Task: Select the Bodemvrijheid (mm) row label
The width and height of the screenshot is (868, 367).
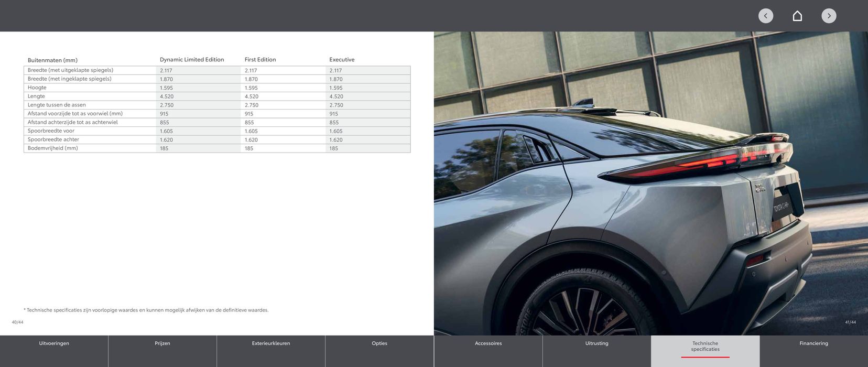Action: [x=53, y=148]
